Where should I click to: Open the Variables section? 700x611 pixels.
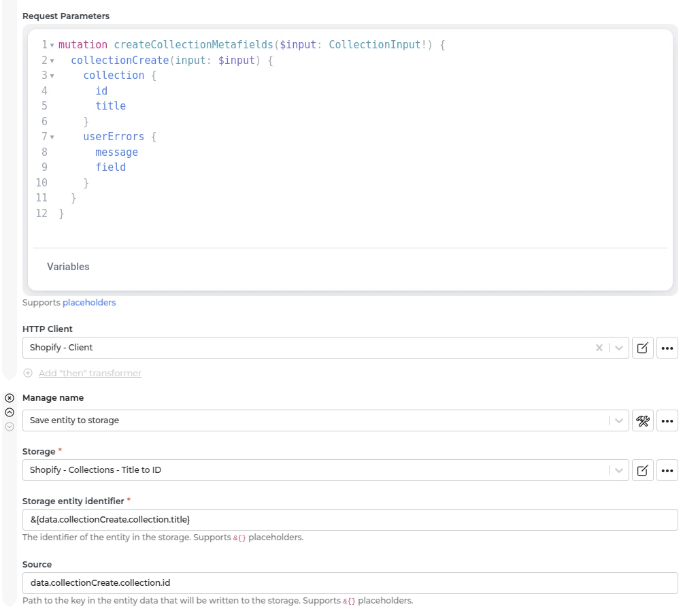[68, 267]
